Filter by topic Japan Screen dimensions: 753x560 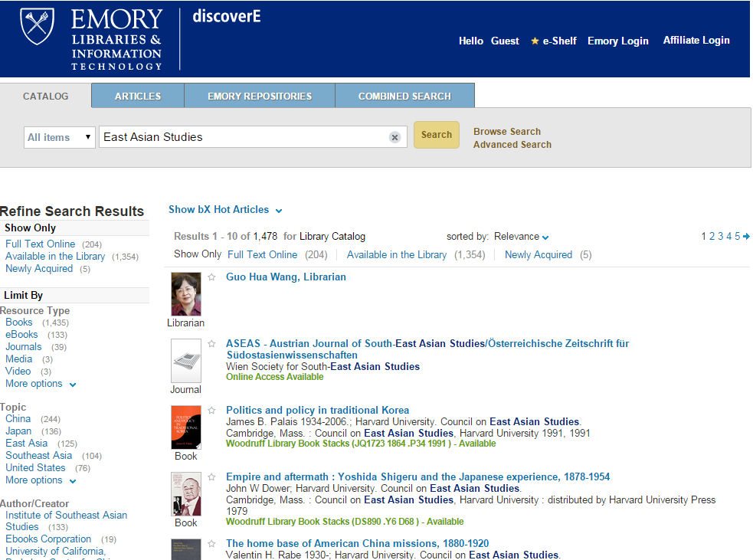pos(18,431)
